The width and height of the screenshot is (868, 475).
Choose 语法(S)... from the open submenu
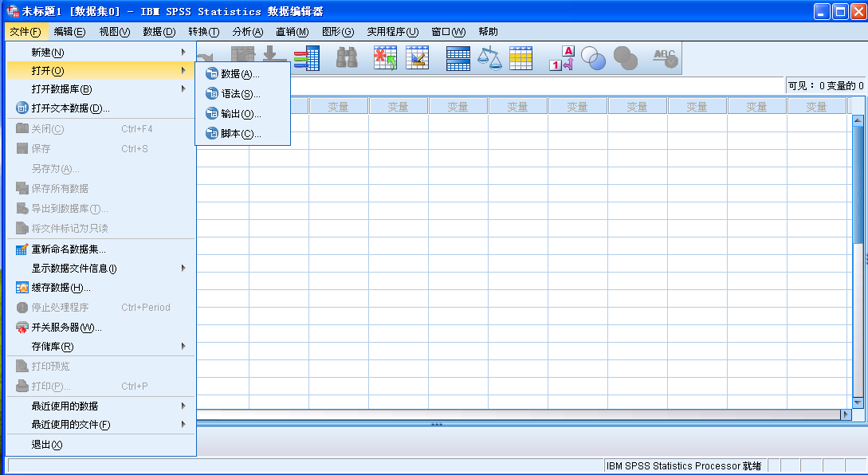point(243,93)
